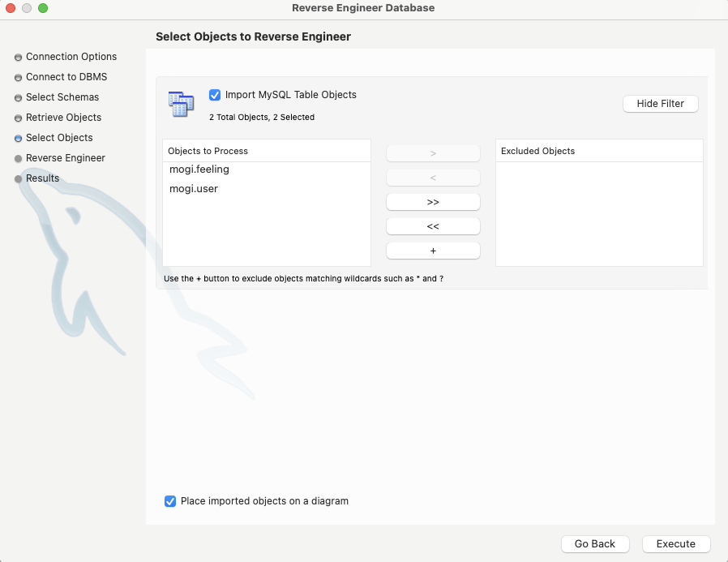Uncheck Import MySQL Table Objects checkbox
The width and height of the screenshot is (728, 562).
[215, 95]
